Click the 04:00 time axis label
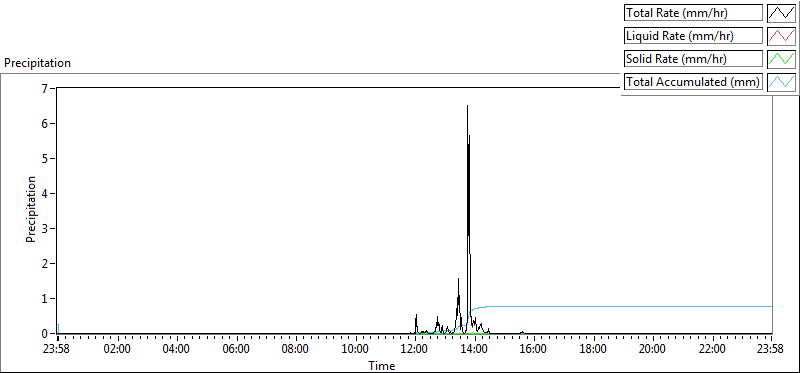The image size is (800, 373). tap(177, 350)
